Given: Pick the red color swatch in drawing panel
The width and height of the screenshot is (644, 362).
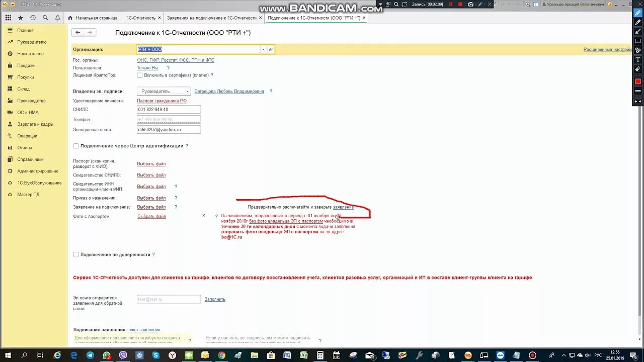Looking at the screenshot, I should coord(638,81).
